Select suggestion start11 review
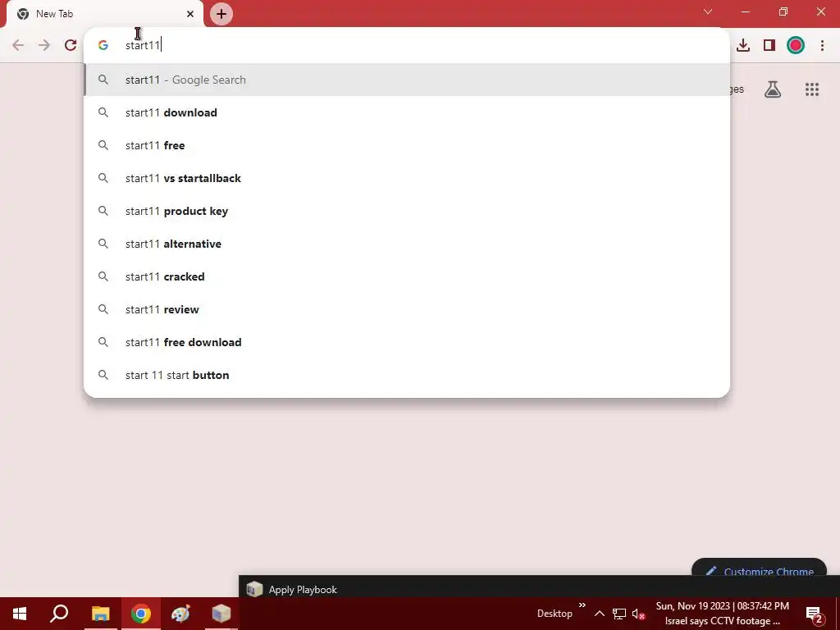This screenshot has height=630, width=840. (407, 309)
